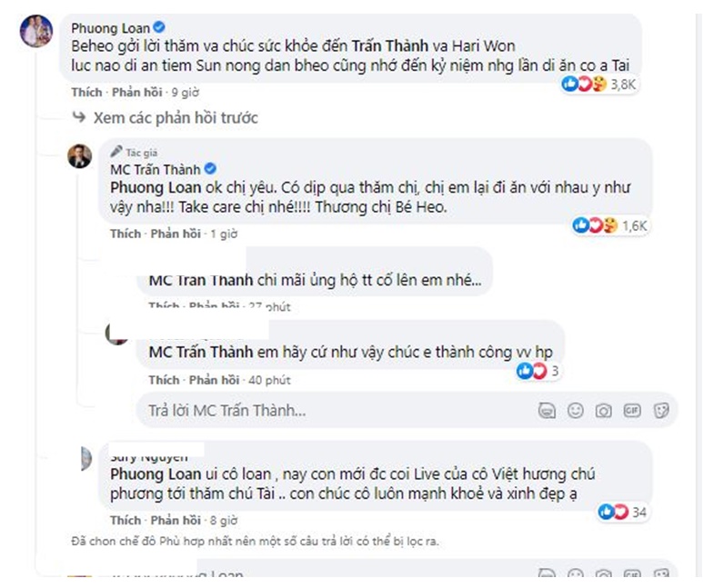Click the avatar sticker icon in reply box
The width and height of the screenshot is (703, 588).
(x=546, y=410)
